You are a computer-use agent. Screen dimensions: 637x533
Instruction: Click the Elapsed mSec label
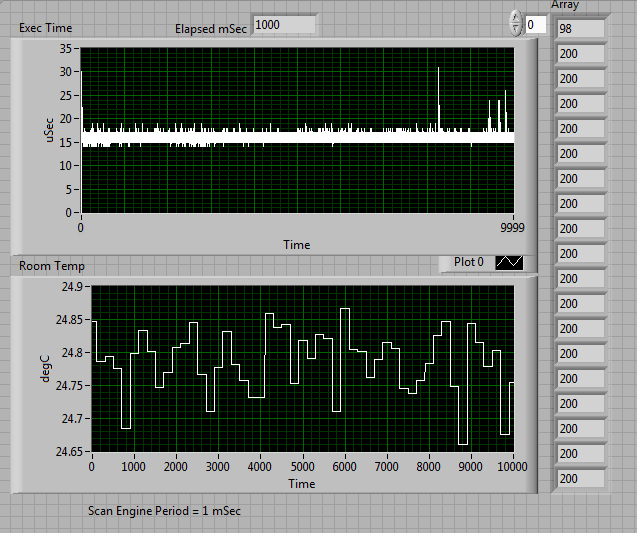(211, 29)
